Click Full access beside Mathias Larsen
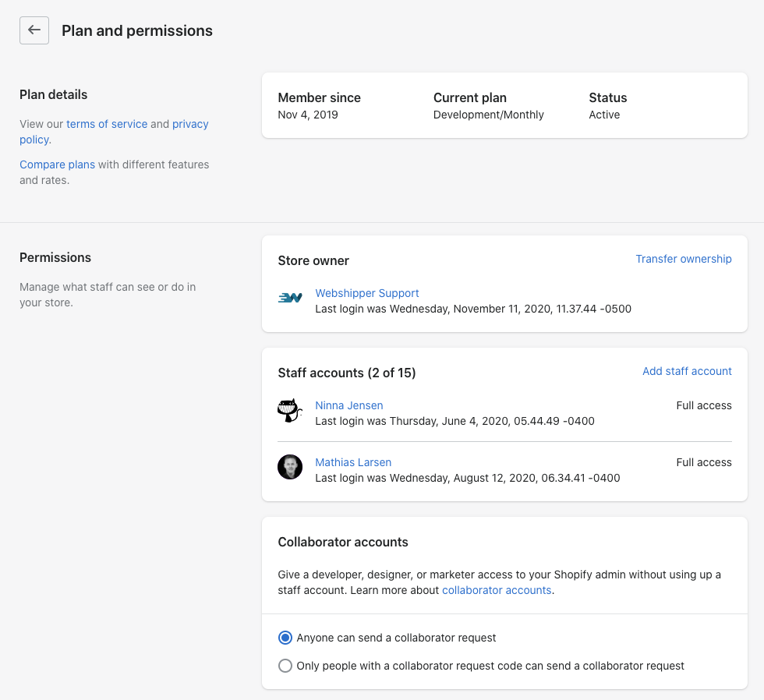 pyautogui.click(x=703, y=462)
